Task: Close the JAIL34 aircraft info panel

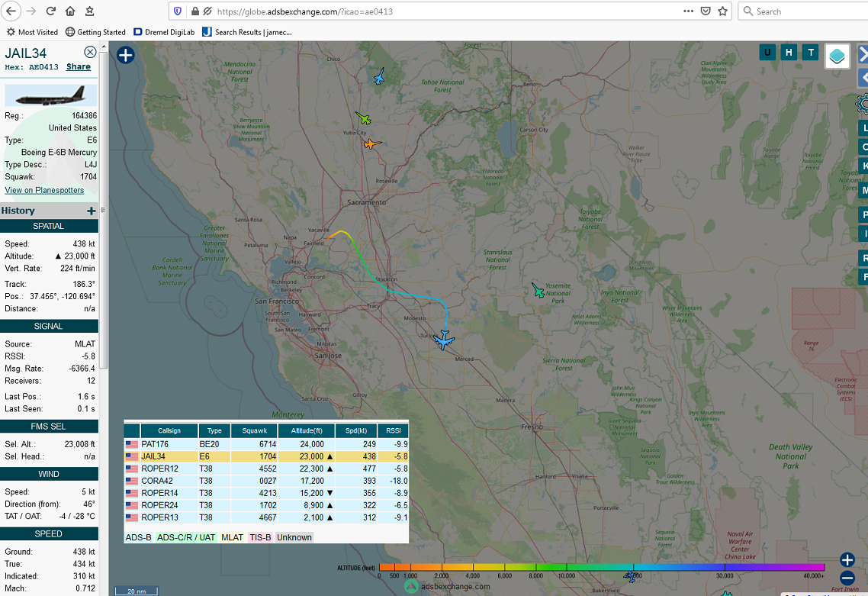Action: (x=90, y=52)
